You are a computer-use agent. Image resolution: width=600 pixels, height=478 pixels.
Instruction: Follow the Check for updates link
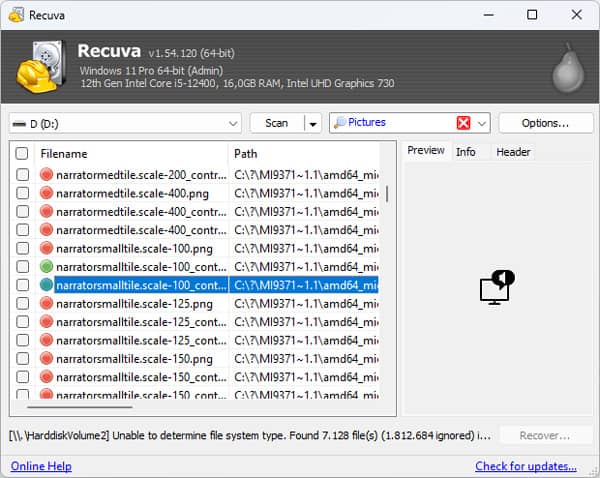pyautogui.click(x=525, y=466)
